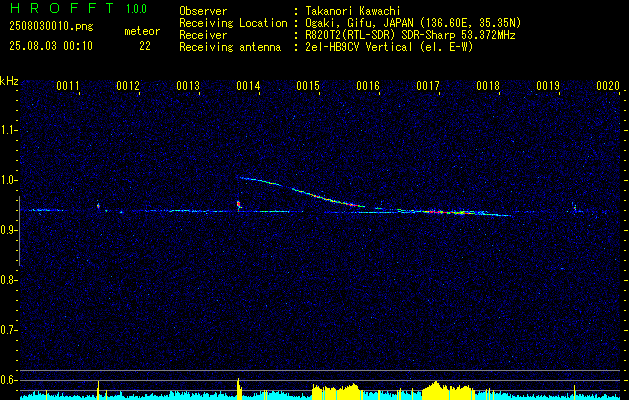Click the meteor count value 22

pos(145,46)
